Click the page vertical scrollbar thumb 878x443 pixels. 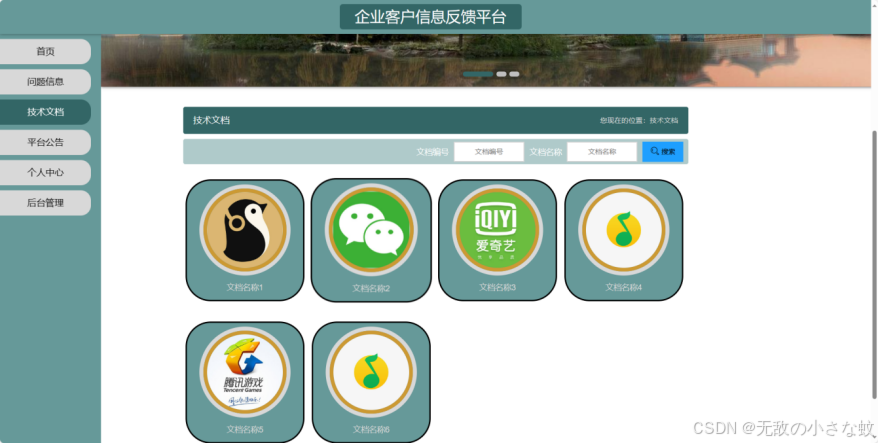click(874, 264)
